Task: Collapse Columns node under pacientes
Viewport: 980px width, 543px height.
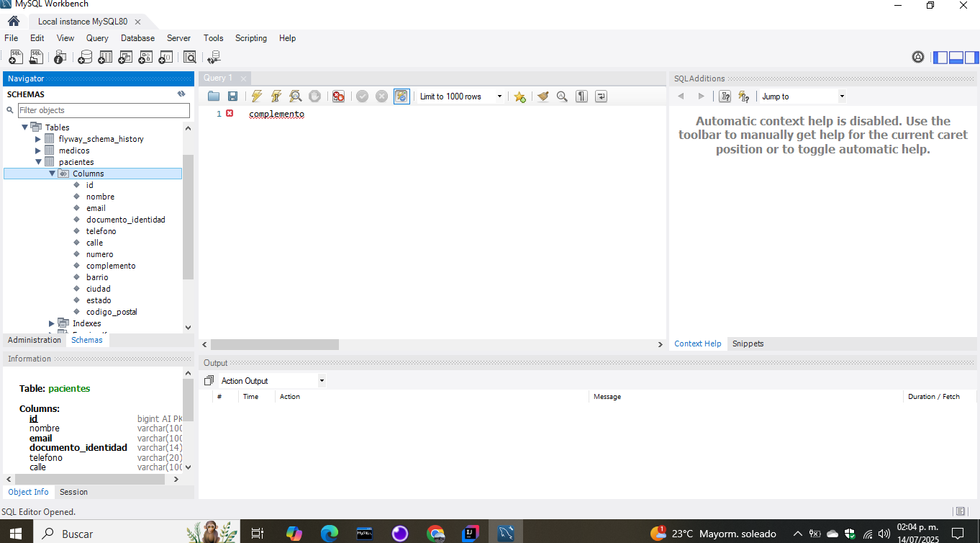Action: point(52,174)
